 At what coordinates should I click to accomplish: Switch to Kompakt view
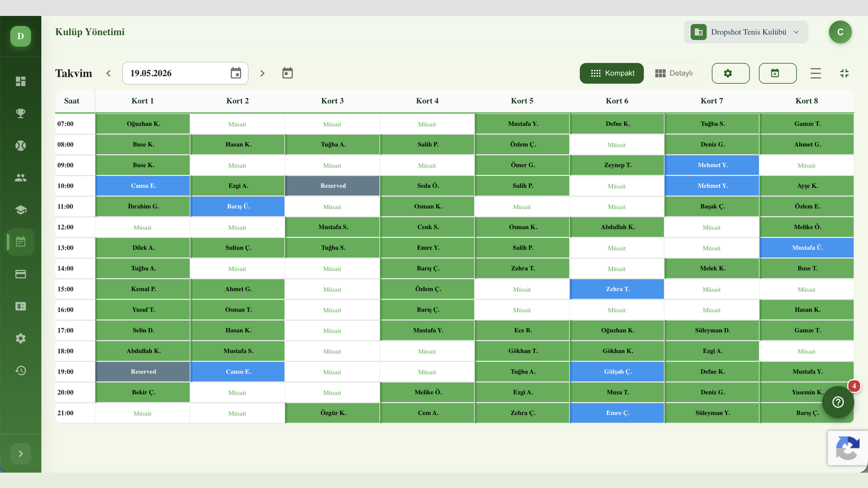pyautogui.click(x=612, y=73)
